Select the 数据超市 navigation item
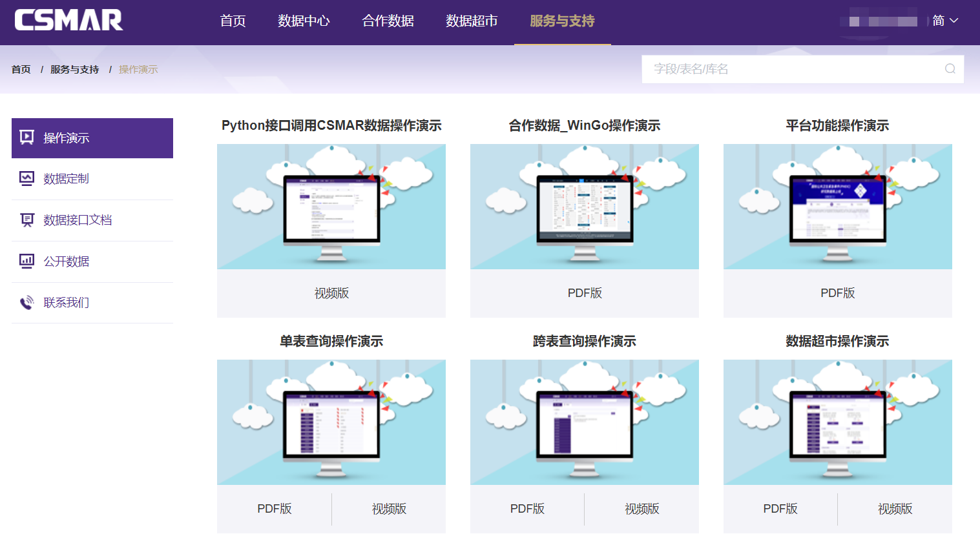 (472, 21)
